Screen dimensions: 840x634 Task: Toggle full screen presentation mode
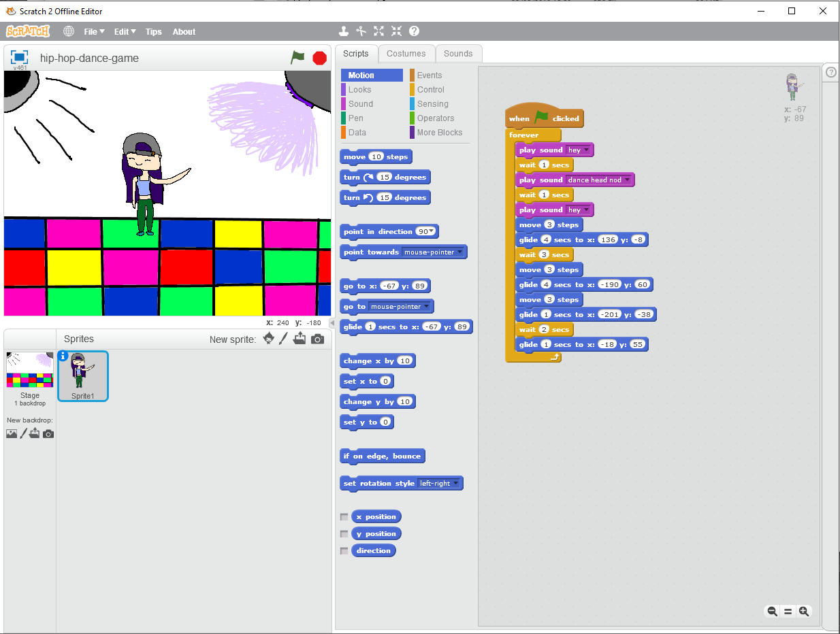tap(19, 57)
